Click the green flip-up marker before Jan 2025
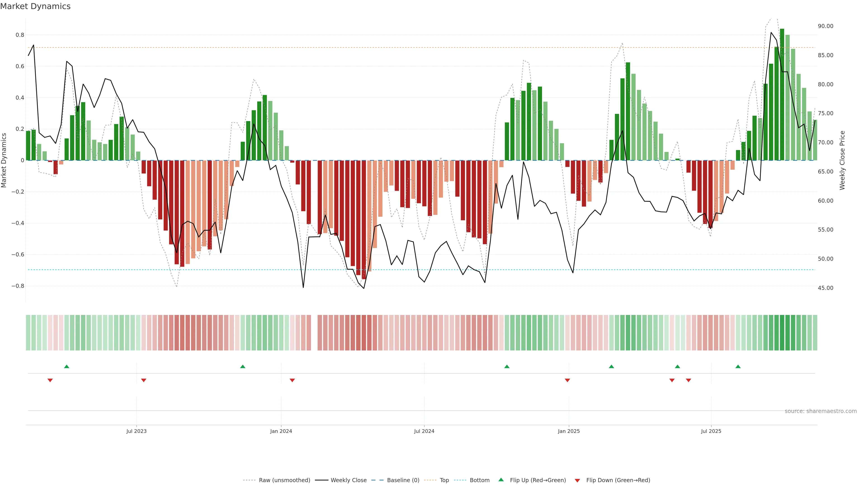Screen dimensions: 868x488 [507, 366]
